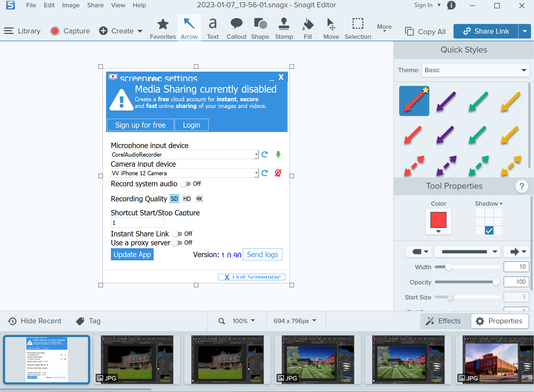
Task: Toggle the Properties panel button
Action: [x=499, y=321]
